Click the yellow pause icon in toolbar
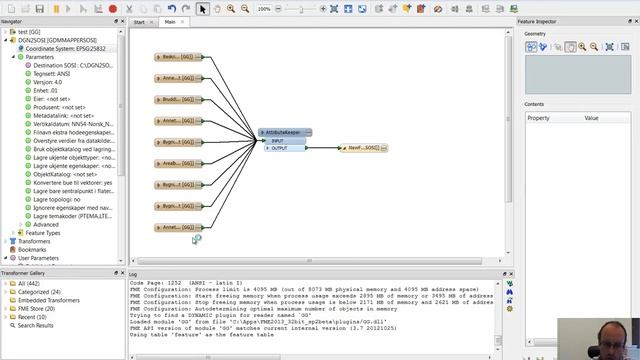 [x=56, y=9]
